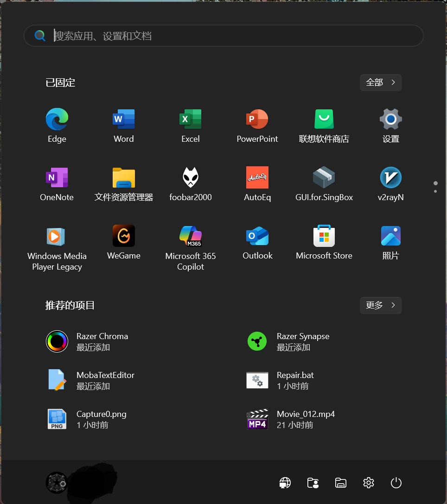Launch foobar2000 music player
The image size is (447, 504).
(x=191, y=184)
